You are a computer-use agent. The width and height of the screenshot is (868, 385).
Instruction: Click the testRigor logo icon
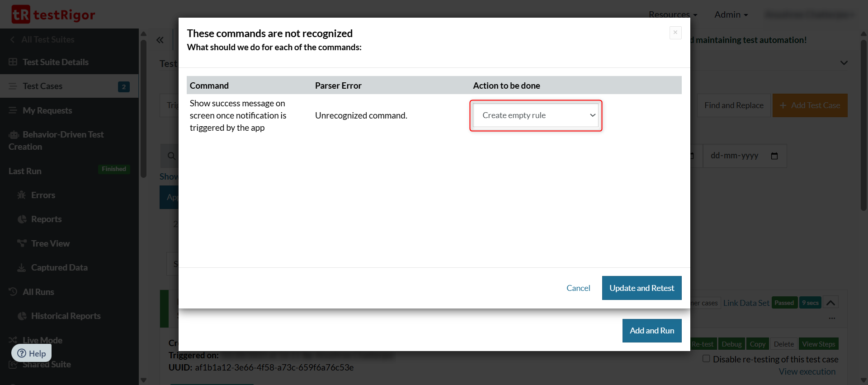(21, 14)
